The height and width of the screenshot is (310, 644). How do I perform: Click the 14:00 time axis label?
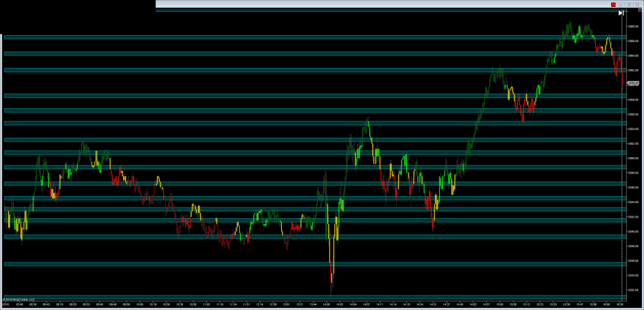326,304
